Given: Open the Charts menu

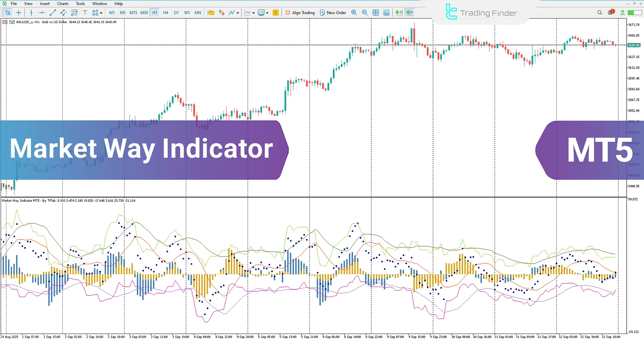Looking at the screenshot, I should click(63, 4).
